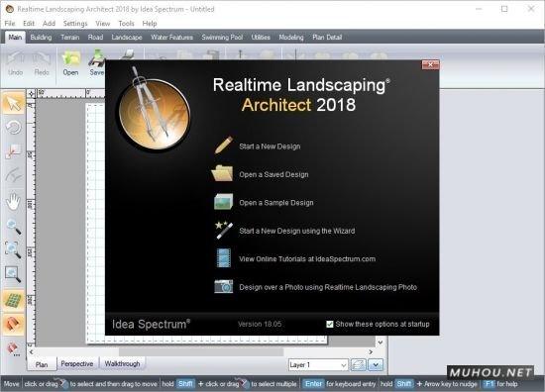Switch to the Water Features tab
545x392 pixels.
click(171, 38)
